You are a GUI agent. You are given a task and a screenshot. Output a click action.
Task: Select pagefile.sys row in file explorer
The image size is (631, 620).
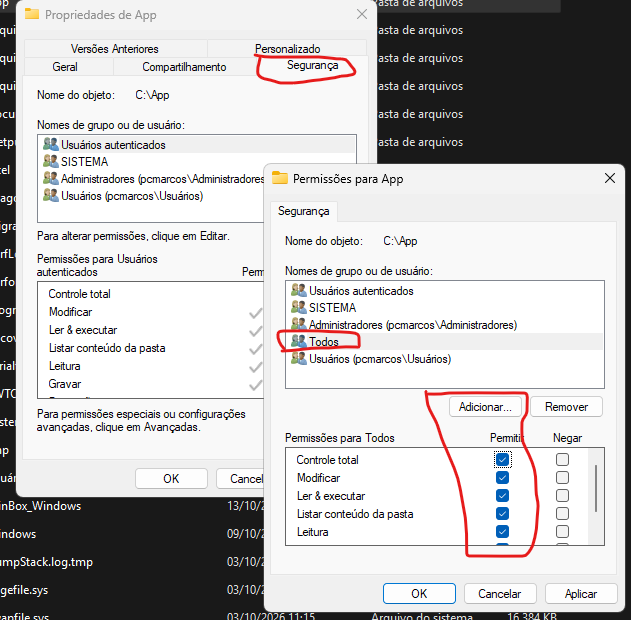point(132,590)
